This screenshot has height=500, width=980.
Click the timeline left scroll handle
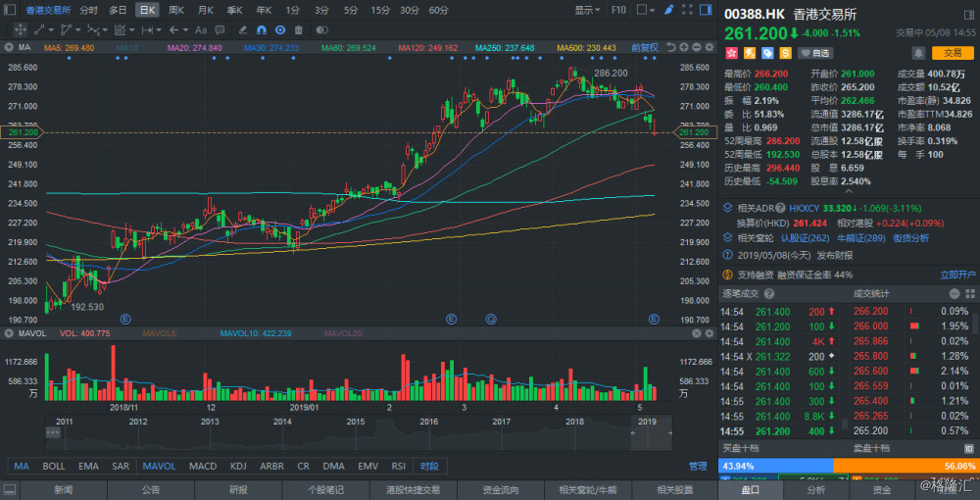(53, 432)
